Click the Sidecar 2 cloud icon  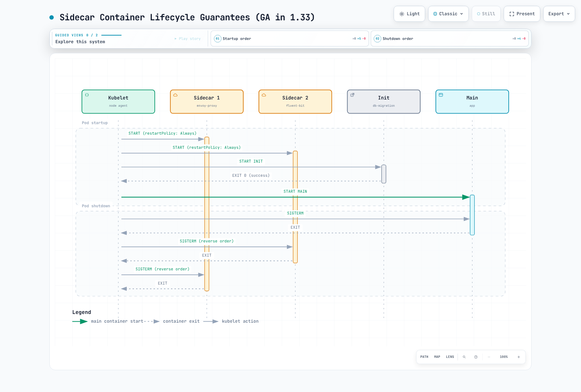click(x=264, y=95)
